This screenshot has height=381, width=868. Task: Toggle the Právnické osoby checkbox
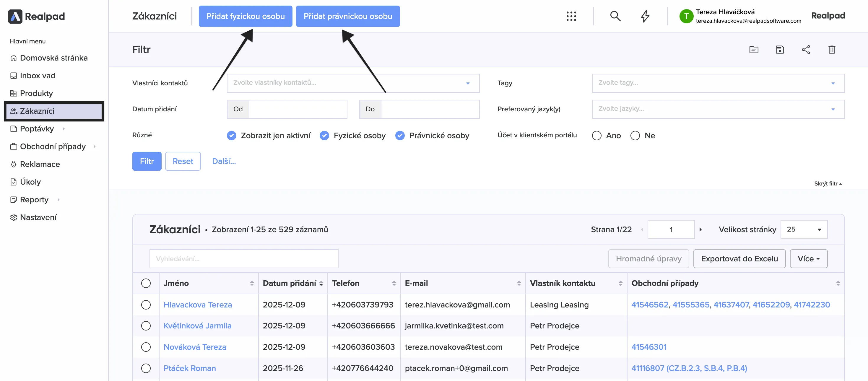(x=400, y=136)
